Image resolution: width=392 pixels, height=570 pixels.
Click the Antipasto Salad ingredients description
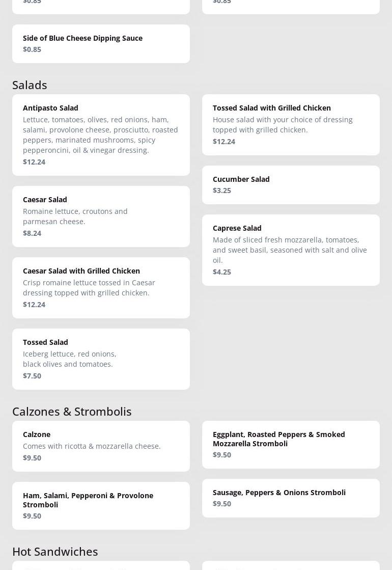click(x=100, y=135)
